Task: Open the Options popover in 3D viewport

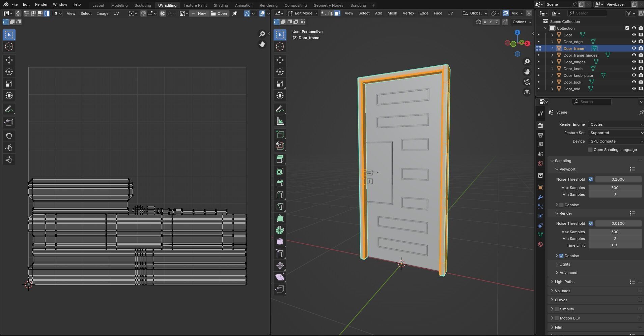Action: 522,22
